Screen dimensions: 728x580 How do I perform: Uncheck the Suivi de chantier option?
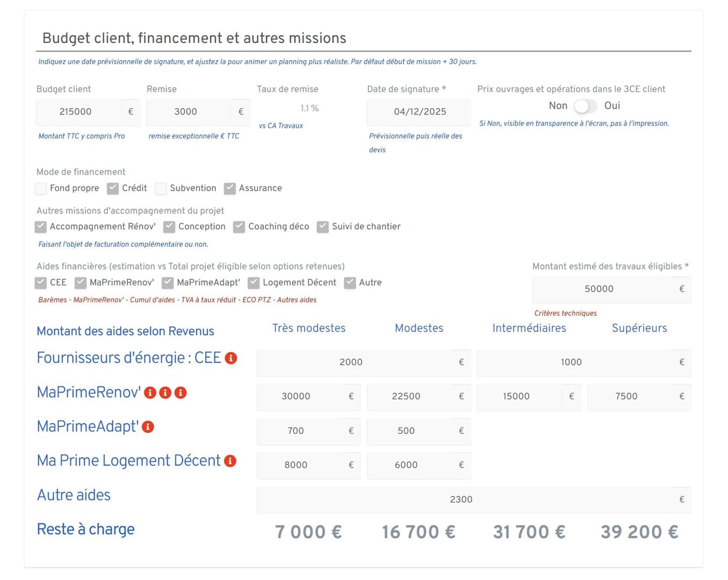pyautogui.click(x=322, y=227)
